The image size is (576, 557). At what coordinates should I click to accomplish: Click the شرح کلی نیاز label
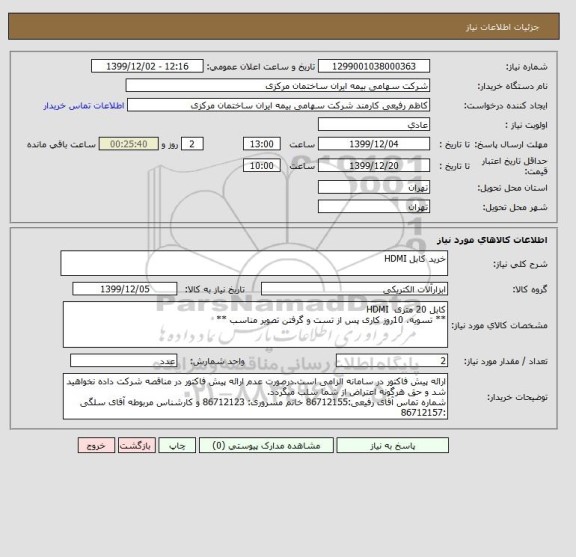520,264
